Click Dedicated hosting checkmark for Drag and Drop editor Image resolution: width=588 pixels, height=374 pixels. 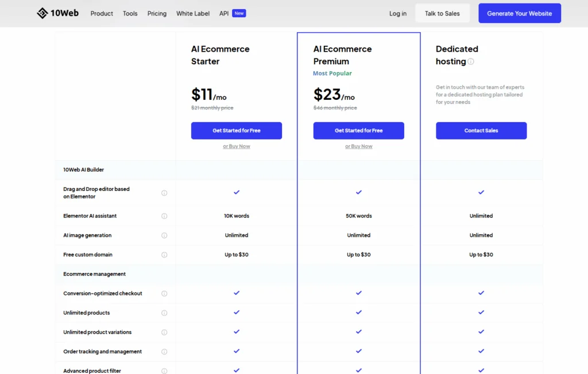[x=481, y=192]
